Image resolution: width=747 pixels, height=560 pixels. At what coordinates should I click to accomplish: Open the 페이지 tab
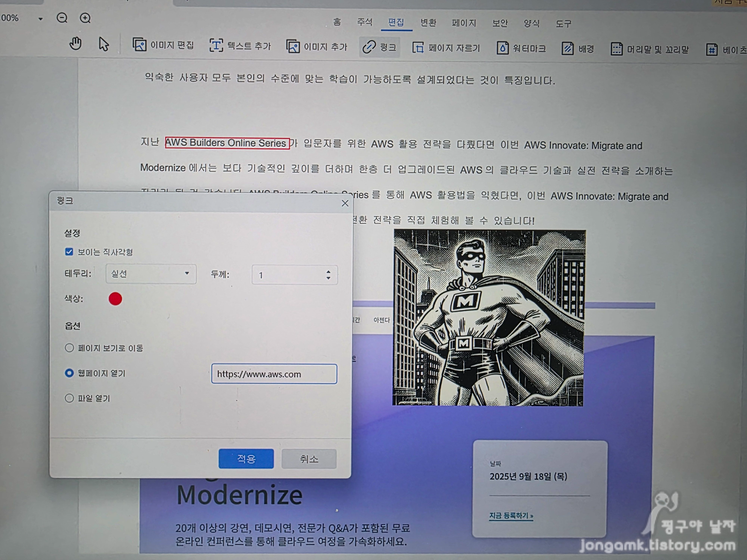(x=464, y=23)
